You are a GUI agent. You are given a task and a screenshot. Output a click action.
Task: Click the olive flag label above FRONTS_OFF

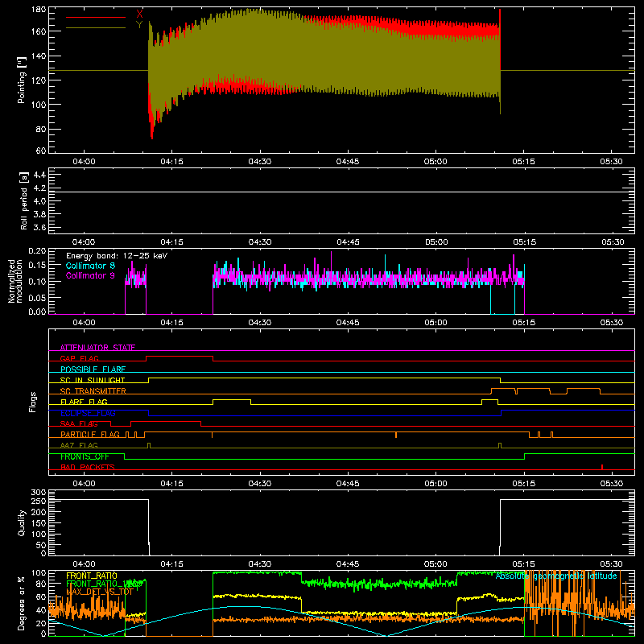79,445
